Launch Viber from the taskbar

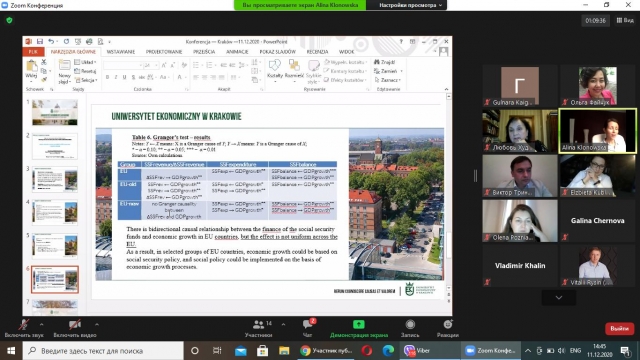[x=418, y=351]
